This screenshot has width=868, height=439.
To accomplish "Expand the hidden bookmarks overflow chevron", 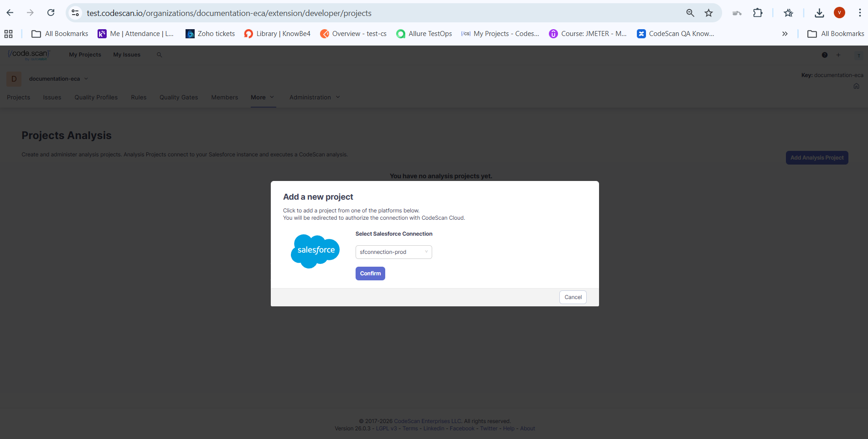I will 785,34.
